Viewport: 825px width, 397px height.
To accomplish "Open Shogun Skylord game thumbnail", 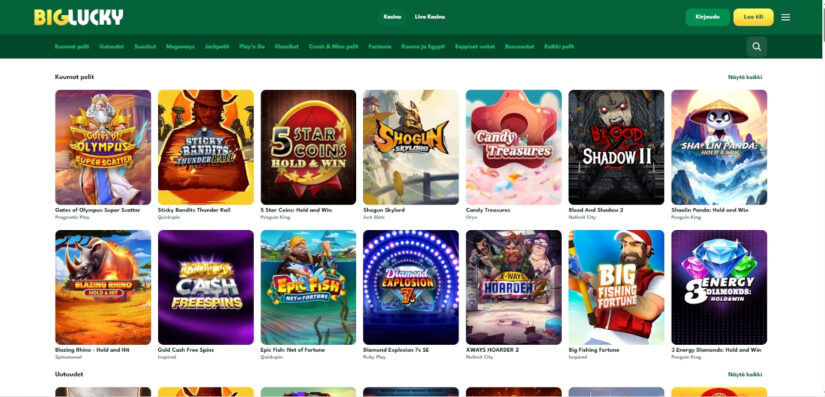I will (x=411, y=147).
